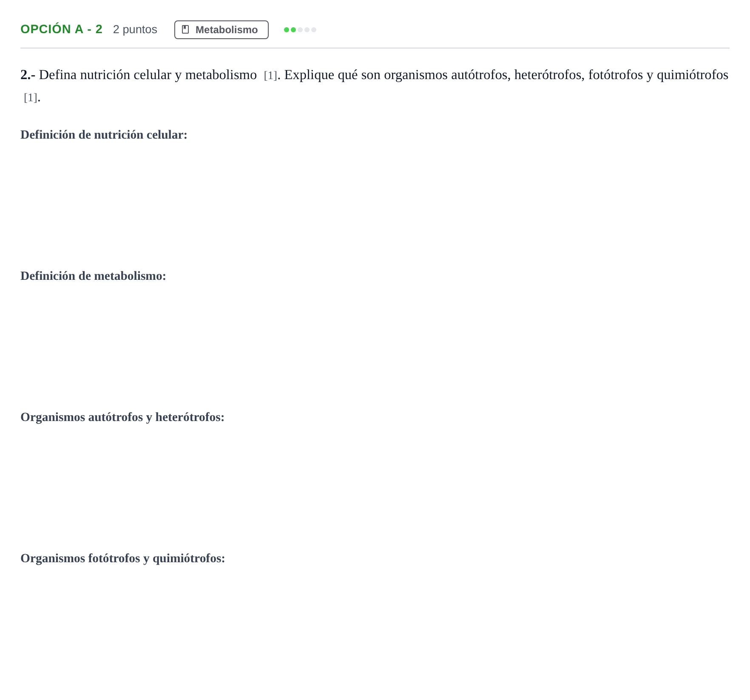
Task: Select 'Definición de metabolismo:' heading
Action: tap(93, 276)
